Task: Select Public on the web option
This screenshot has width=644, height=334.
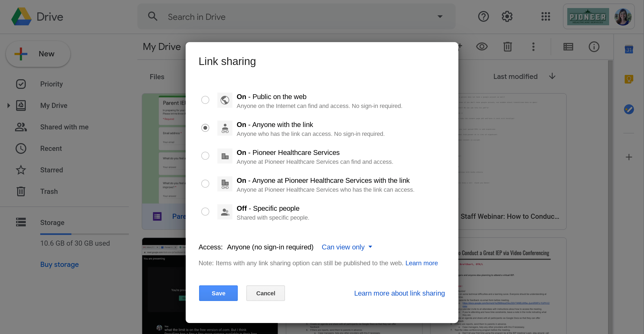Action: (205, 100)
